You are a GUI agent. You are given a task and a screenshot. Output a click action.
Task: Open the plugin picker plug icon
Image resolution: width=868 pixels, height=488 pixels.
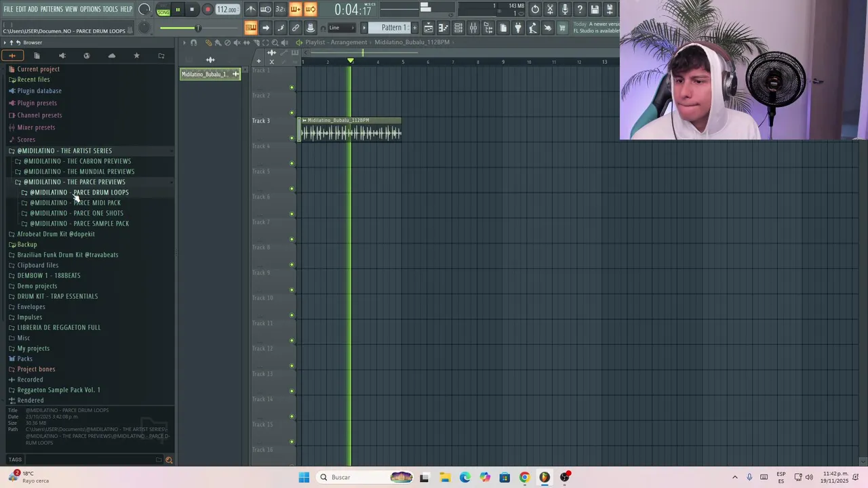[517, 28]
